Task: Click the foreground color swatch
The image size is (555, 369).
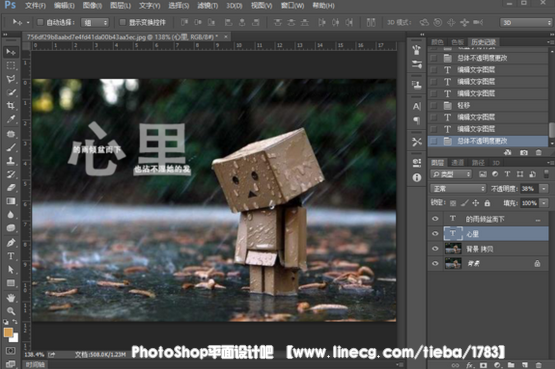Action: pyautogui.click(x=8, y=332)
